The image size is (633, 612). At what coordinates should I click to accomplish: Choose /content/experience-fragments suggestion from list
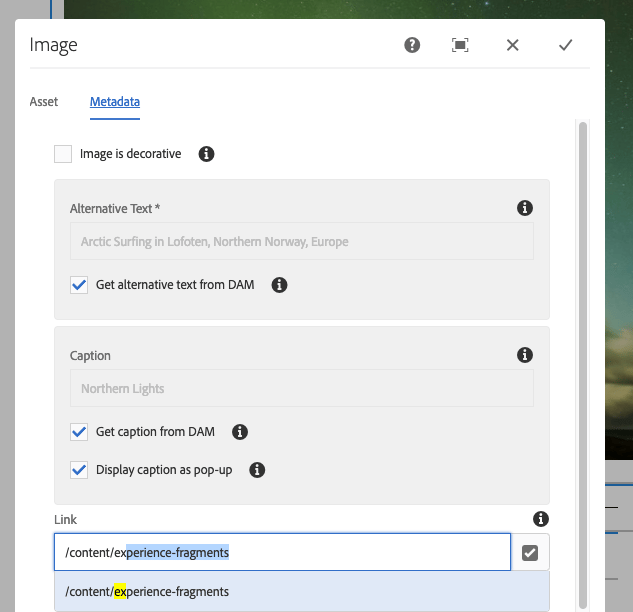pos(302,591)
